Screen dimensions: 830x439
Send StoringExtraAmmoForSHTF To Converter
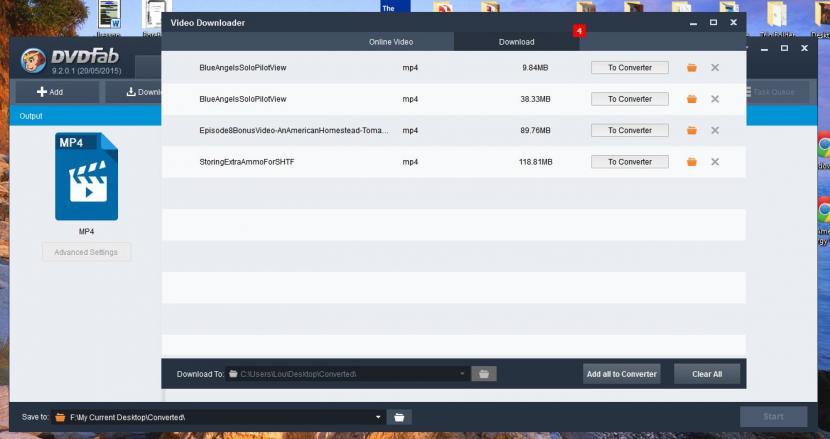[629, 162]
